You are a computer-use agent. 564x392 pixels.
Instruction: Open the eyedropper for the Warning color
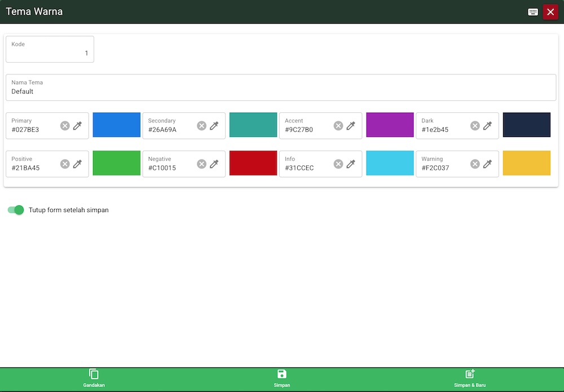pos(488,164)
